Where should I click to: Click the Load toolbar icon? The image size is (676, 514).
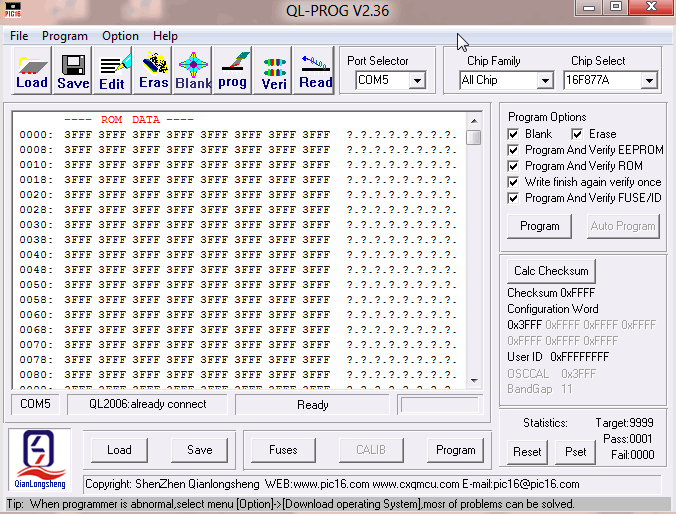point(32,71)
